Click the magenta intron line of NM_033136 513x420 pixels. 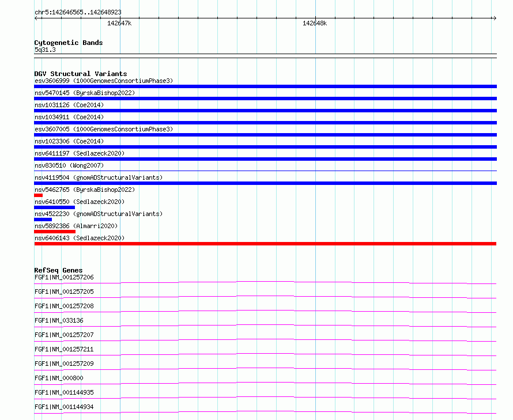[x=265, y=325]
